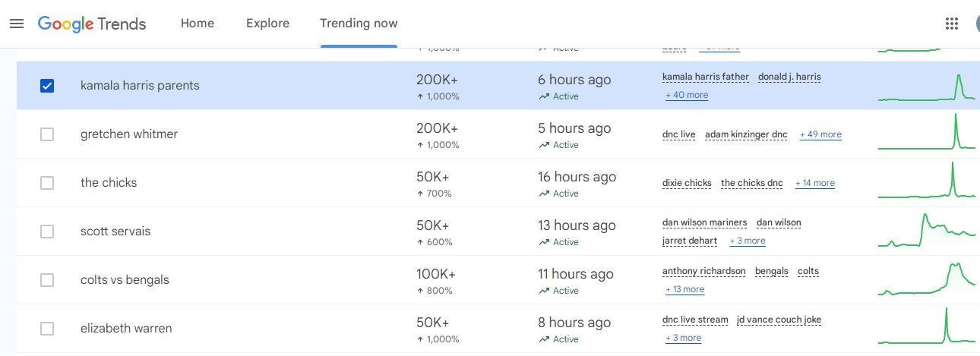Open 'donald j. harris' related query
Screen dimensions: 980x356
coord(789,77)
